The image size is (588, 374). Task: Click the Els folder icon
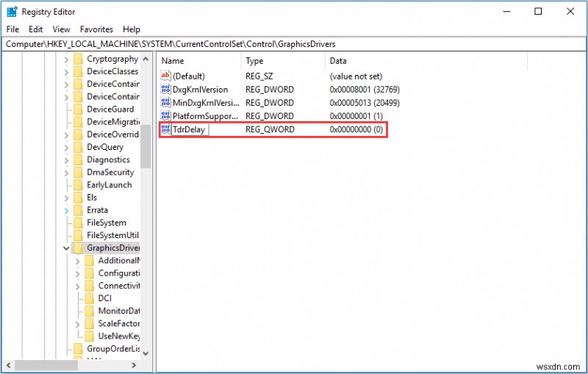coord(78,198)
